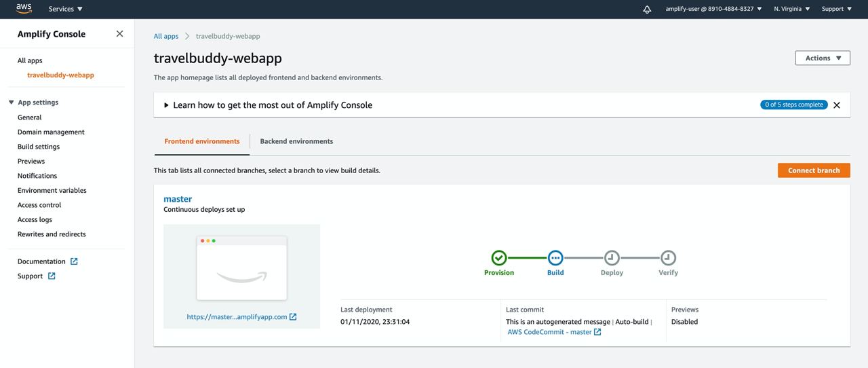This screenshot has height=368, width=868.
Task: Open Domain management in sidebar
Action: tap(51, 132)
